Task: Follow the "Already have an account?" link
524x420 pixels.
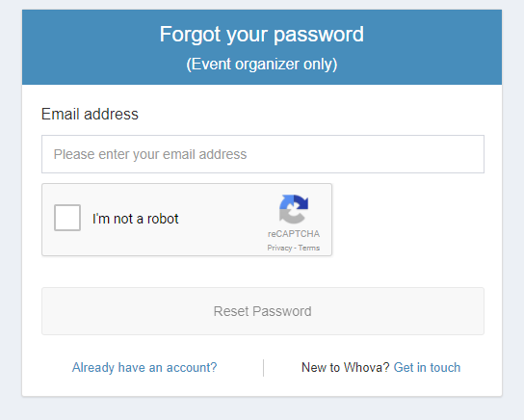Action: (x=144, y=368)
